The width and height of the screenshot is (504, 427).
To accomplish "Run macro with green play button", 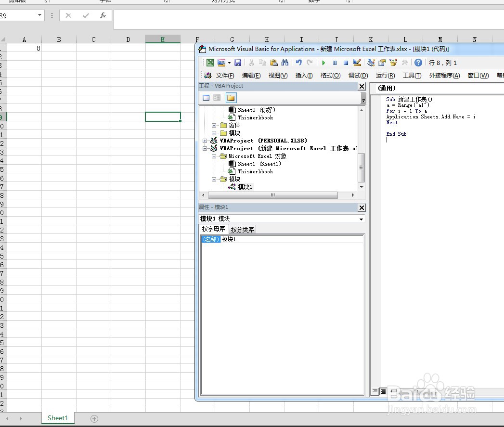I will 323,63.
